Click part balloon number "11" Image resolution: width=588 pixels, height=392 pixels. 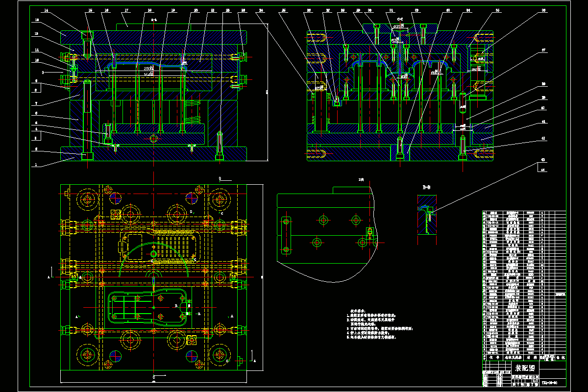pos(36,50)
